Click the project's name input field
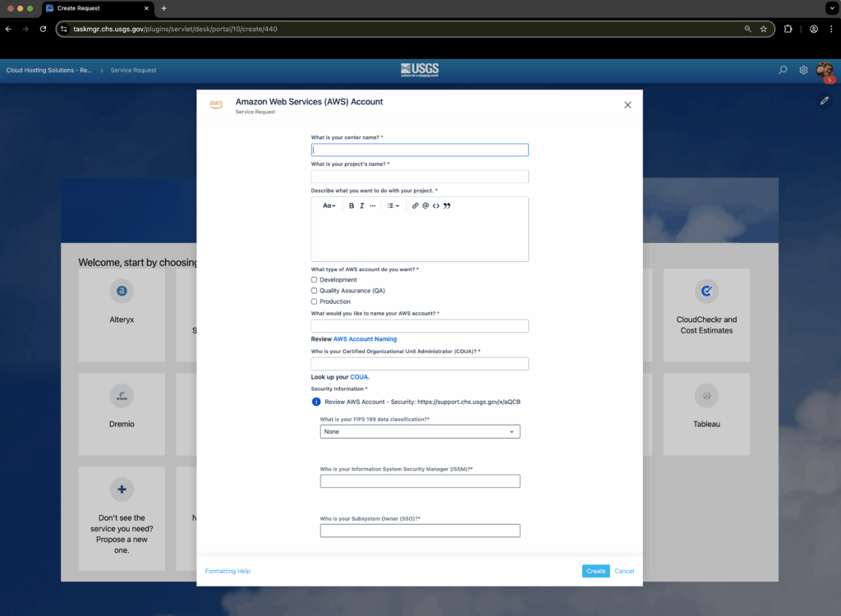 [420, 177]
